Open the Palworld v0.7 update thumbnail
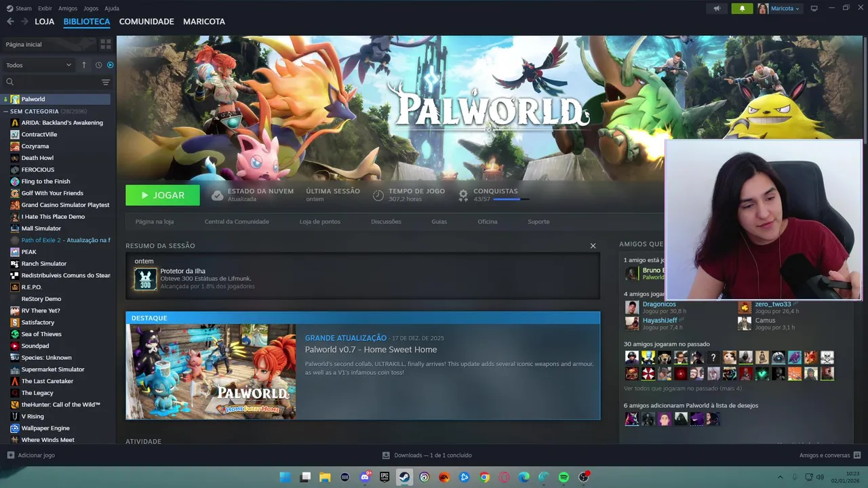 pyautogui.click(x=211, y=371)
